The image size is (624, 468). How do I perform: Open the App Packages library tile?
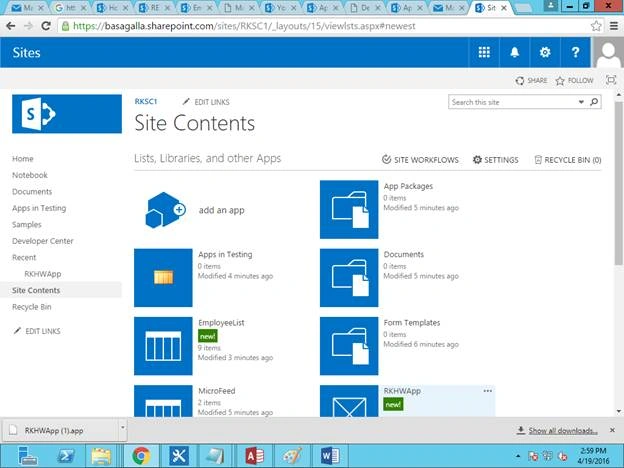pyautogui.click(x=349, y=209)
